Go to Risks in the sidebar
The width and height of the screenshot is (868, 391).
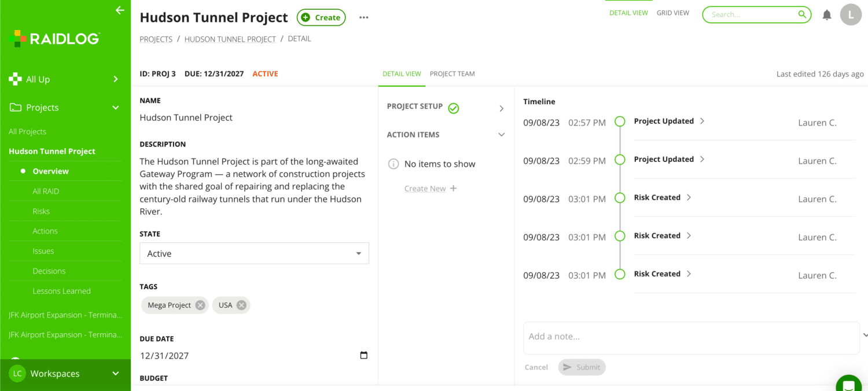tap(41, 211)
